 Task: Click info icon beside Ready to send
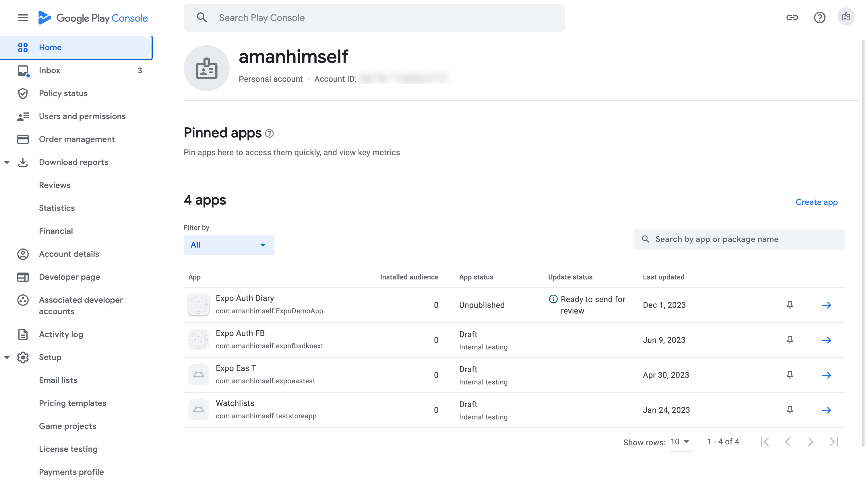coord(553,299)
